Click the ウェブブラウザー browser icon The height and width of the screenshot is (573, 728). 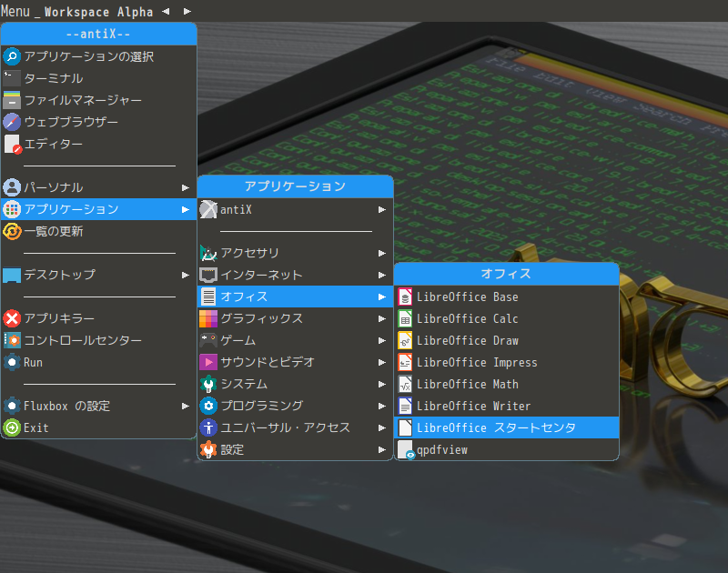pos(12,122)
